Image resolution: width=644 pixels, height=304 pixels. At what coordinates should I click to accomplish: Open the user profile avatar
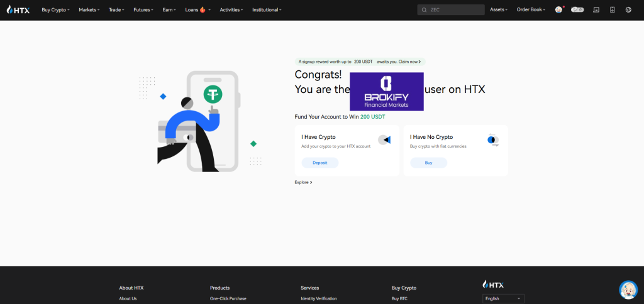coord(558,10)
